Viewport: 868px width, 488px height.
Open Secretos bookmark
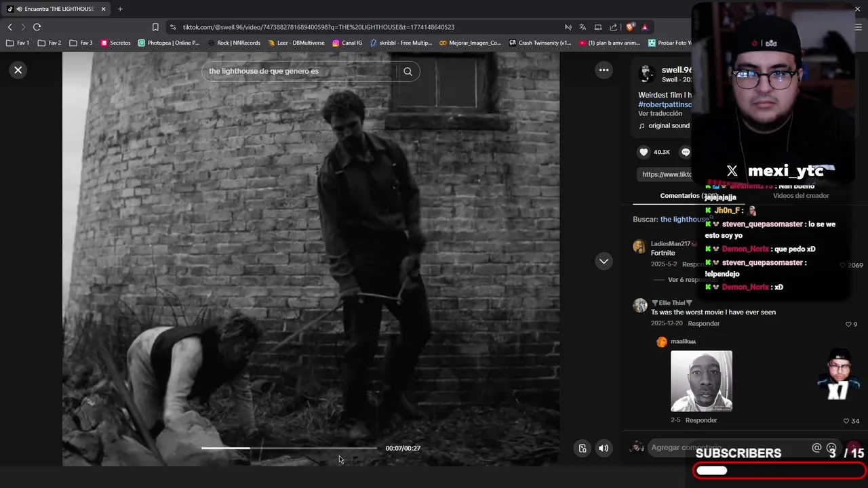(115, 43)
